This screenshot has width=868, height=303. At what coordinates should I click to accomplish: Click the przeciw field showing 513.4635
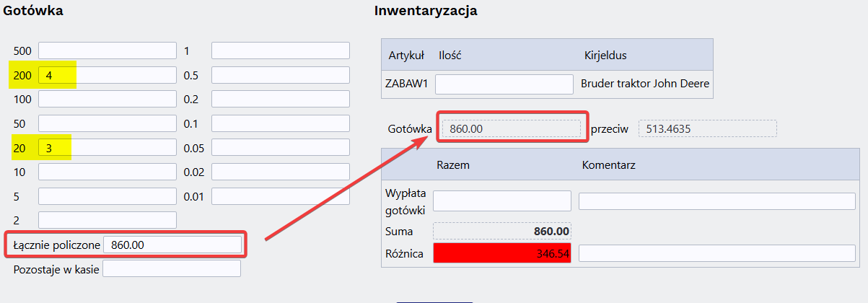(x=707, y=128)
